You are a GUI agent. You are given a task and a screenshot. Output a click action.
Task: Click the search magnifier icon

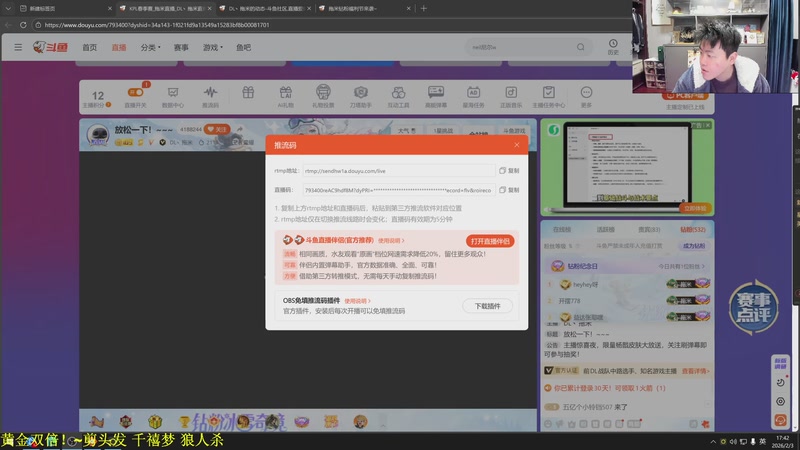click(x=581, y=47)
